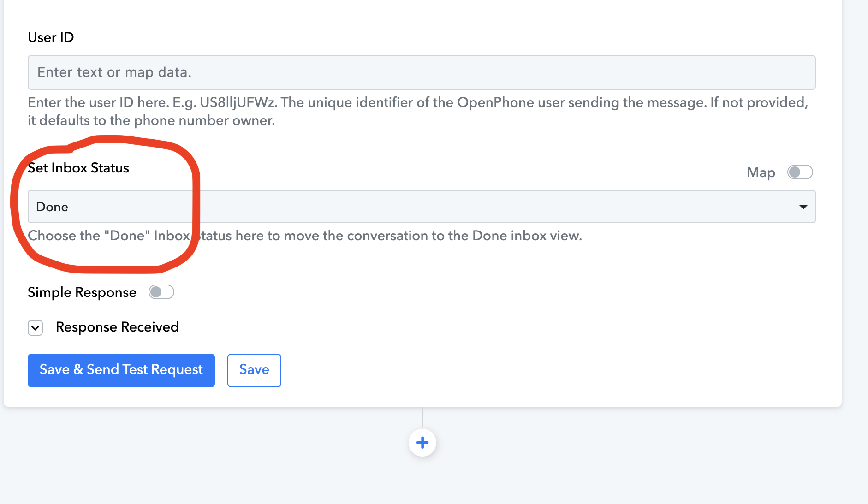
Task: Click the Set Inbox Status label
Action: coord(78,168)
